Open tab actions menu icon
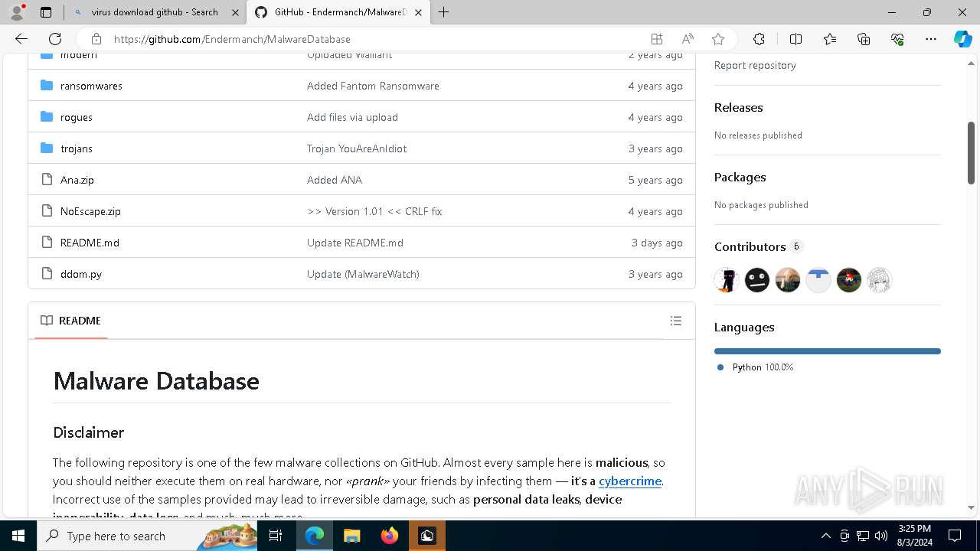Image resolution: width=980 pixels, height=551 pixels. (x=46, y=12)
